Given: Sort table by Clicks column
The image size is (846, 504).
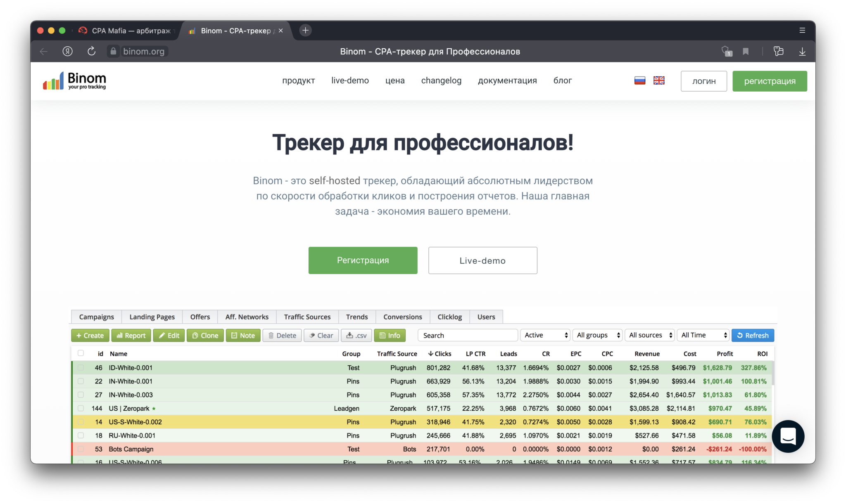Looking at the screenshot, I should (x=440, y=354).
